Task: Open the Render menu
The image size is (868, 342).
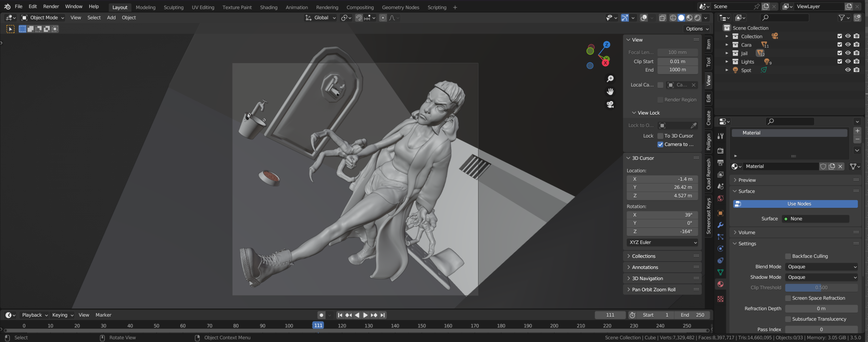Action: point(51,7)
